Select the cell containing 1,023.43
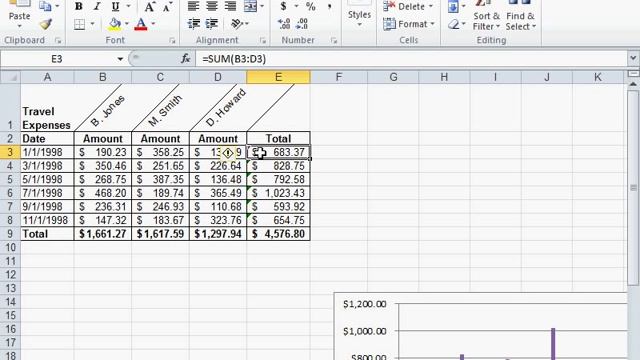The width and height of the screenshot is (640, 360). [x=278, y=193]
